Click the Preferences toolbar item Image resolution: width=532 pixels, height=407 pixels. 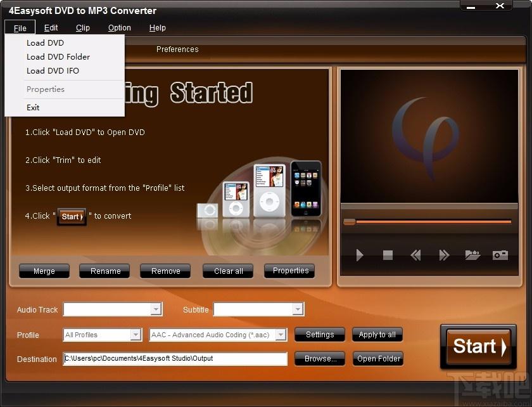point(177,49)
